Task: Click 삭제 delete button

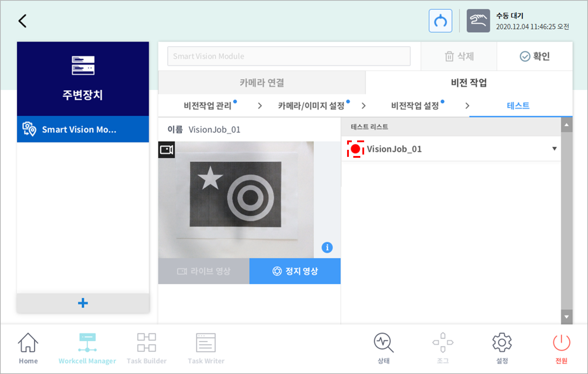Action: tap(459, 56)
